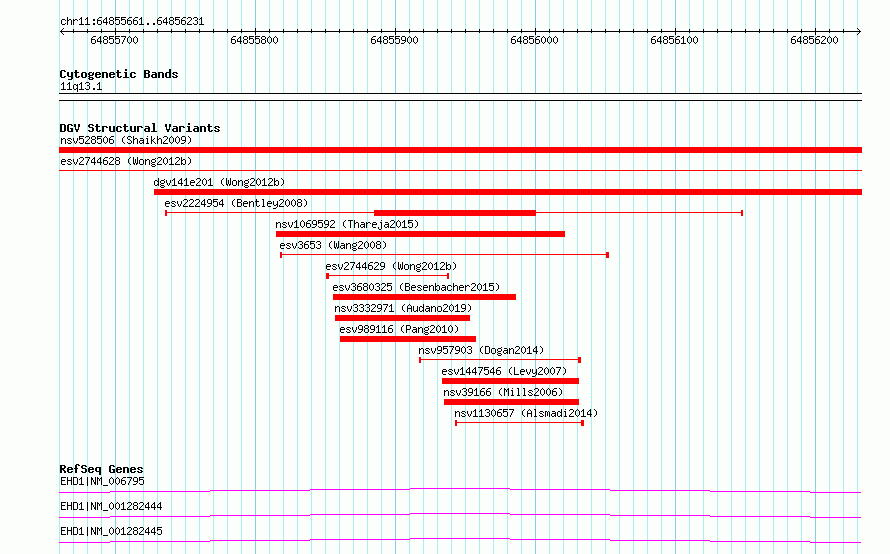Click the red bar under esv1447546 (Levy2007)
The height and width of the screenshot is (554, 890).
(x=510, y=381)
